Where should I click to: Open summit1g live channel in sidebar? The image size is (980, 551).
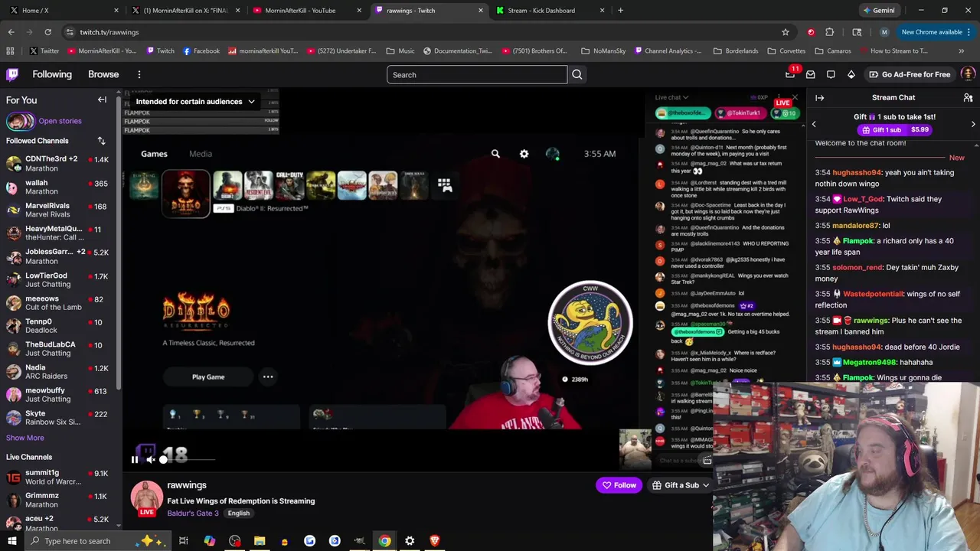coord(57,478)
